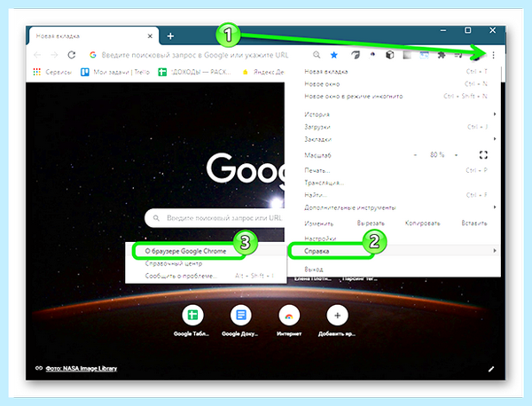This screenshot has width=532, height=406.
Task: Open the 'Фото: NASA Image Library' link
Action: pos(81,369)
